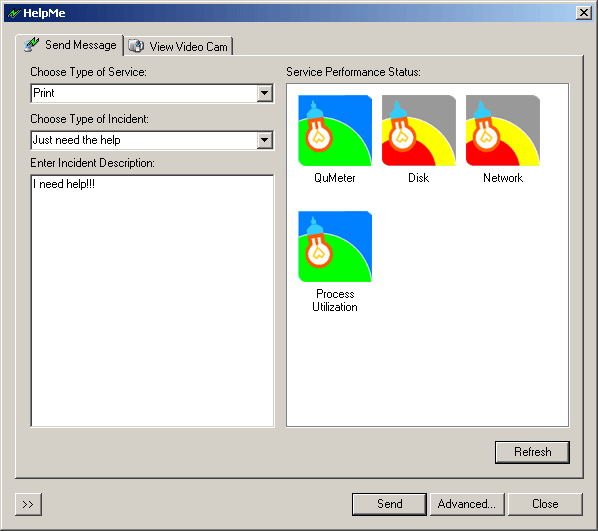Click the Refresh button

(532, 452)
